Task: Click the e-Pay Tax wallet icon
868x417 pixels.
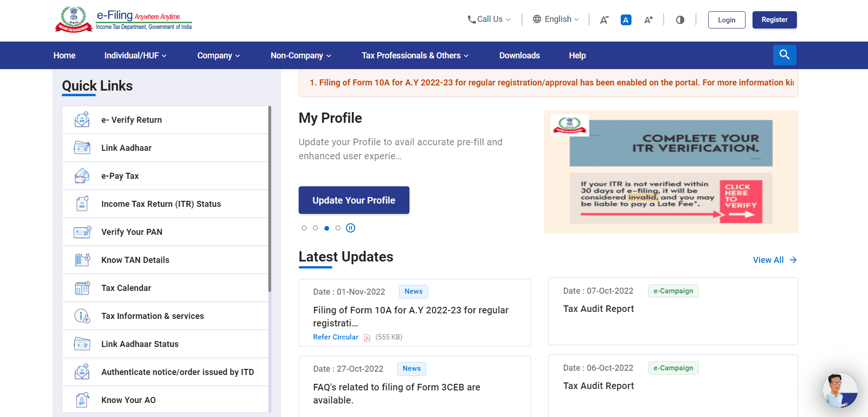Action: [x=82, y=176]
